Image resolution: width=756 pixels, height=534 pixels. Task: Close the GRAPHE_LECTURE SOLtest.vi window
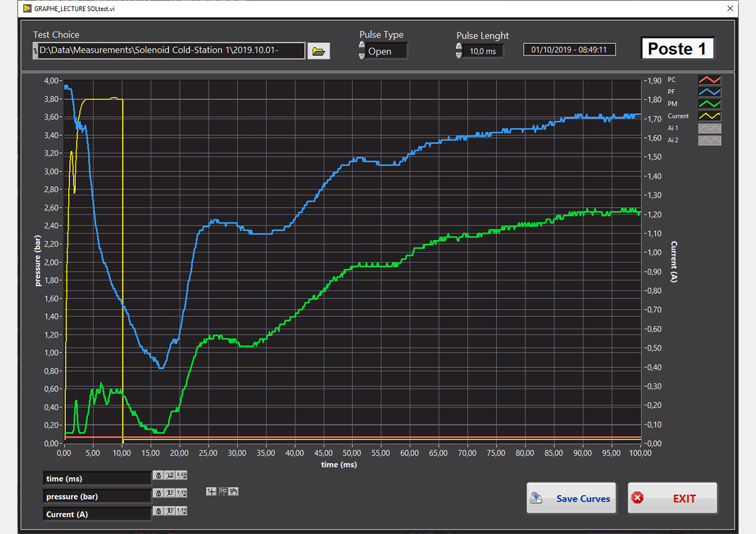point(730,8)
